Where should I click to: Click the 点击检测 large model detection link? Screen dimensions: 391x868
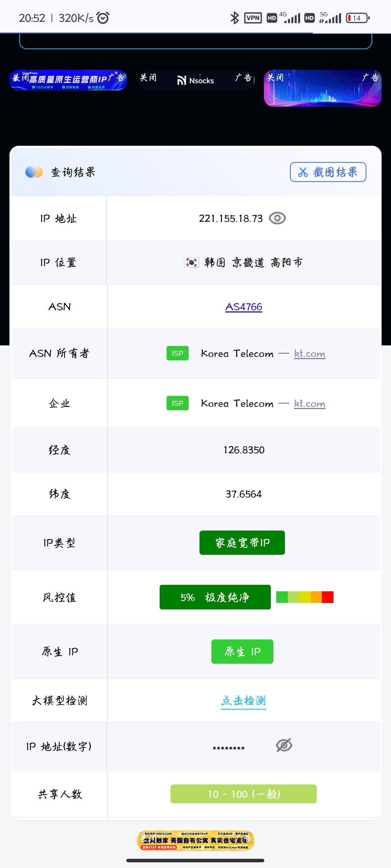[244, 701]
